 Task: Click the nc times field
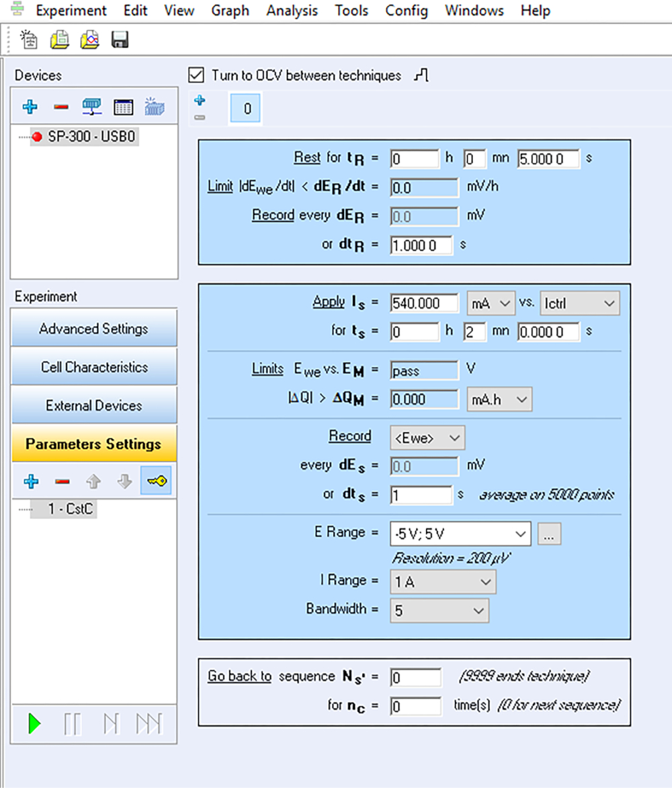click(x=416, y=707)
